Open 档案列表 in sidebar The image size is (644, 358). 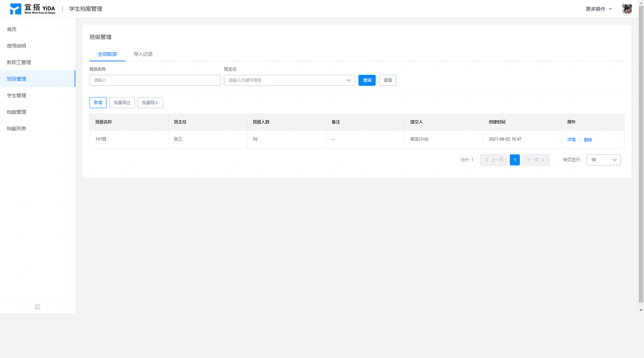pyautogui.click(x=38, y=128)
